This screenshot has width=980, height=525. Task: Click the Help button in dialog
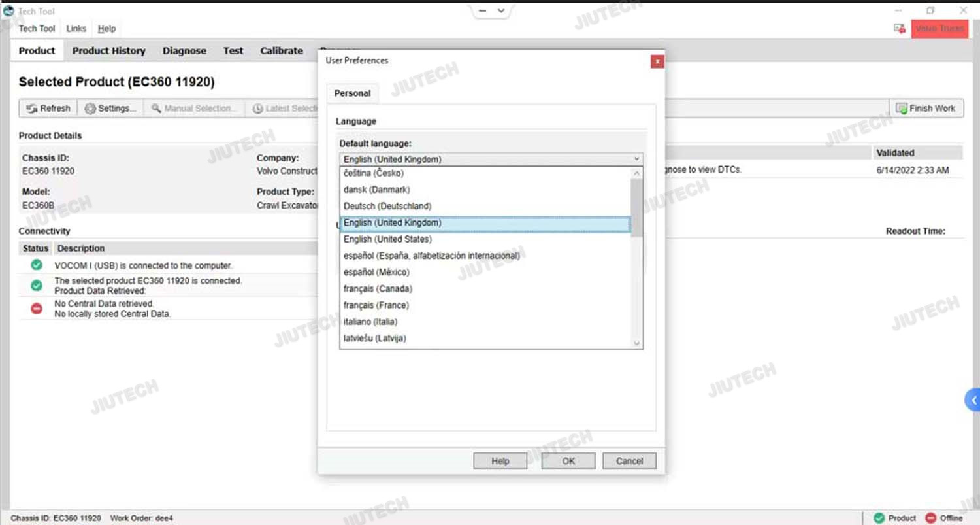500,461
